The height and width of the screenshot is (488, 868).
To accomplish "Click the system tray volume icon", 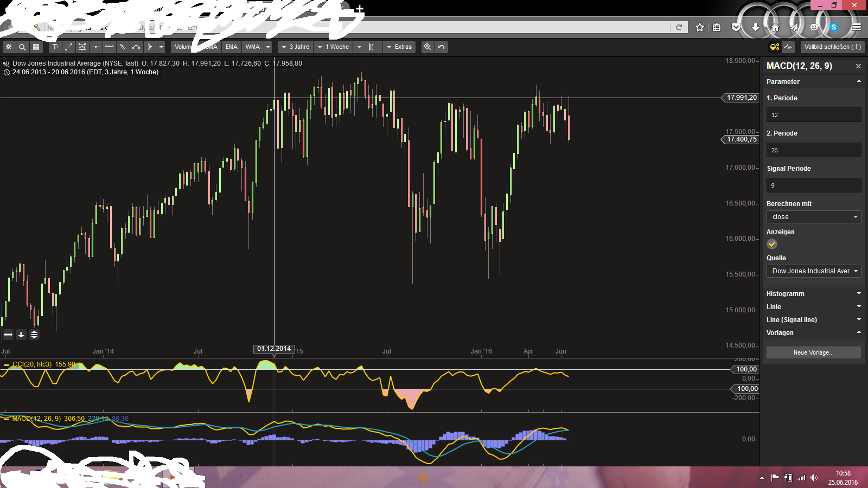I will 814,478.
